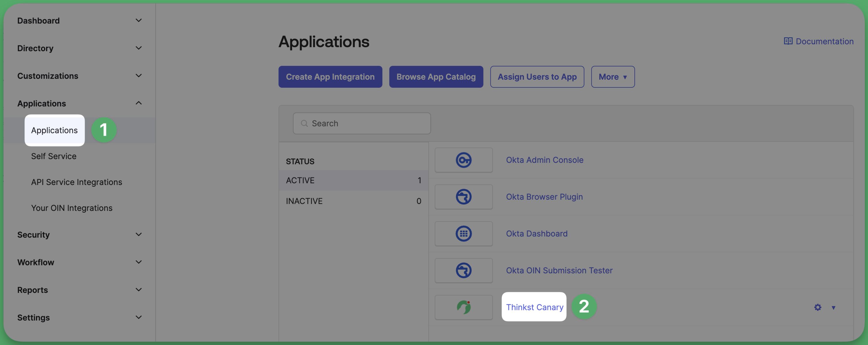Click Create App Integration button
868x345 pixels.
(330, 77)
